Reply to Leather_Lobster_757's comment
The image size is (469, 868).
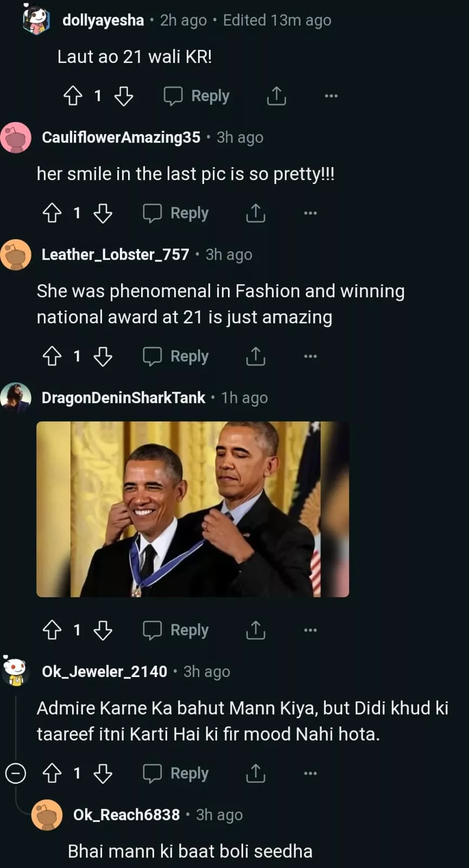176,356
